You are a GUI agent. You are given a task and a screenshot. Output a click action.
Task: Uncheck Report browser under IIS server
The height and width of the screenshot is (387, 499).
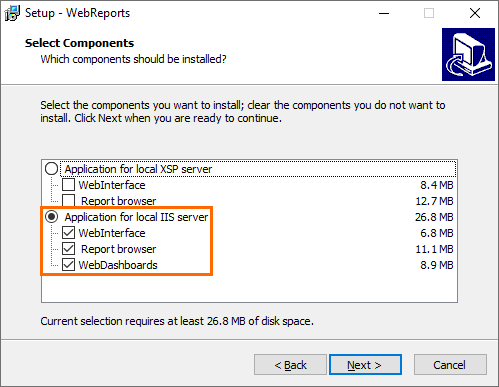(x=68, y=249)
